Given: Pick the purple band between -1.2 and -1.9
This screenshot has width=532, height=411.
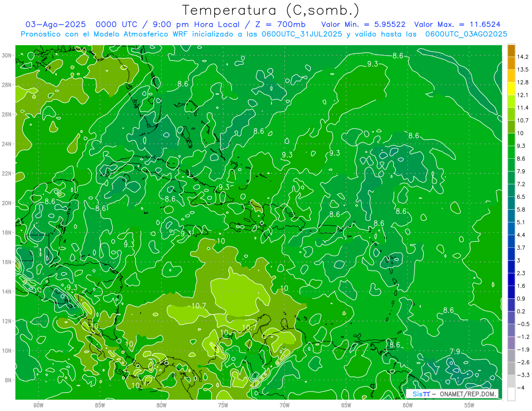Looking at the screenshot, I should 511,343.
